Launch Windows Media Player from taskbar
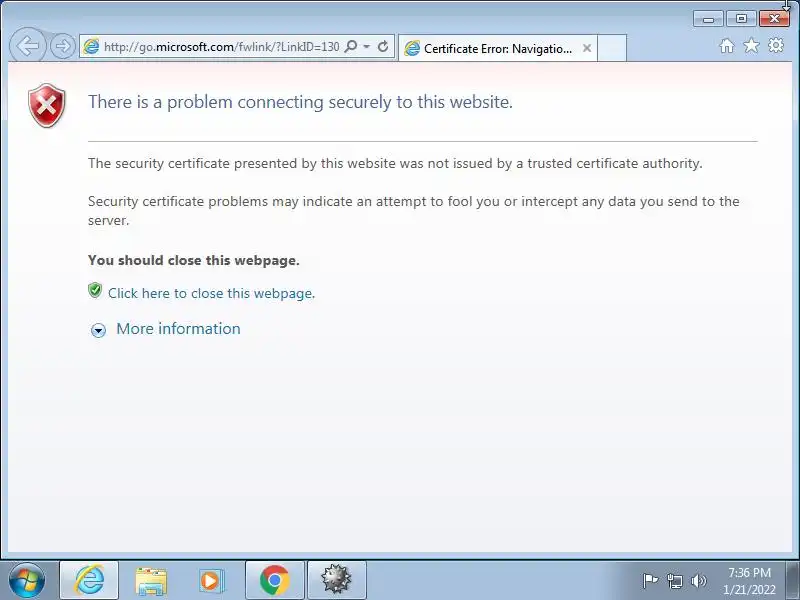 pos(211,581)
